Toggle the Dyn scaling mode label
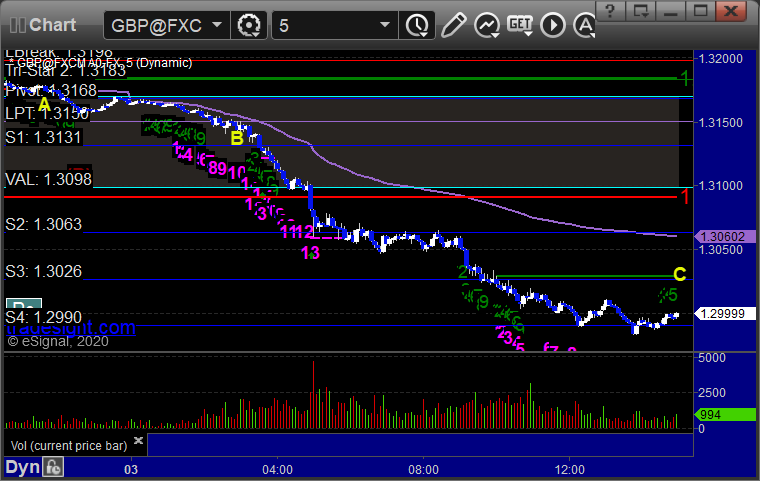Image resolution: width=760 pixels, height=481 pixels. pyautogui.click(x=22, y=467)
